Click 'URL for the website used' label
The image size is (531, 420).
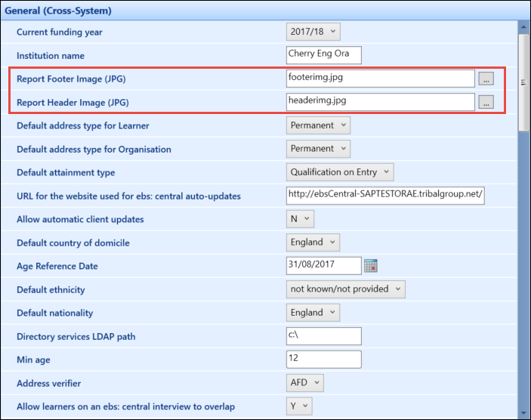click(128, 196)
